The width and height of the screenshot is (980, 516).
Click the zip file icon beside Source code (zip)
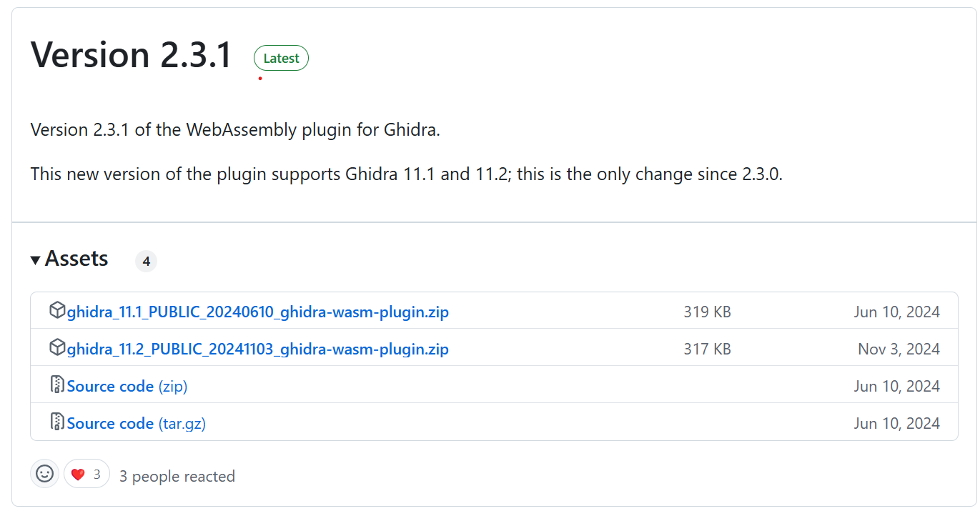point(57,384)
